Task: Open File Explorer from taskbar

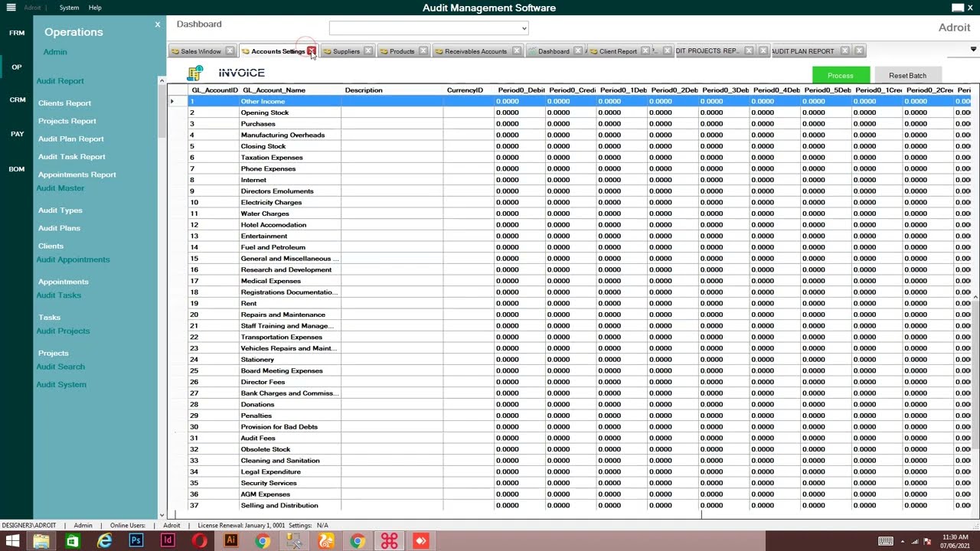Action: [41, 541]
